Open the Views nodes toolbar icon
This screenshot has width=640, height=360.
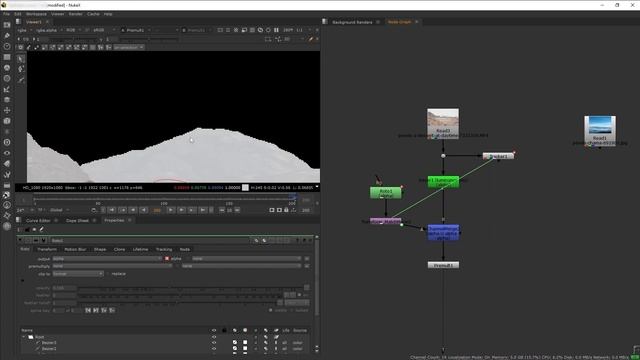[x=7, y=153]
